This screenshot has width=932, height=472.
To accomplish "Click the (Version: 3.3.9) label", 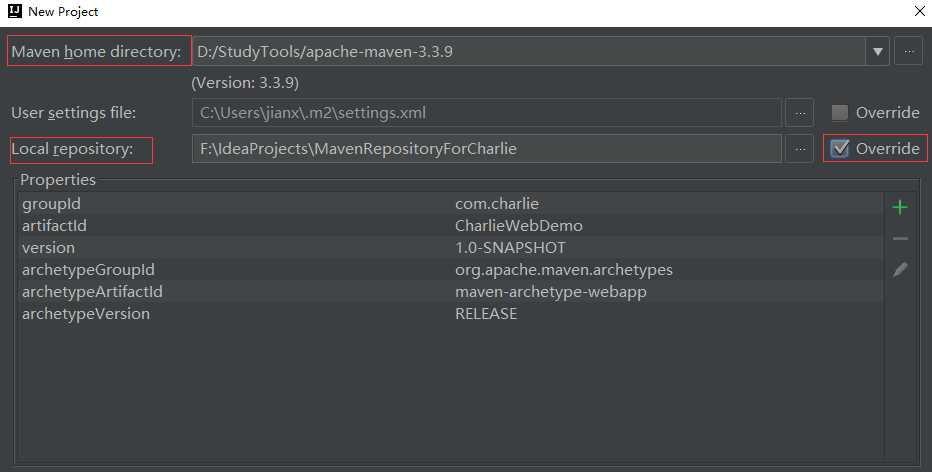I will [x=245, y=83].
